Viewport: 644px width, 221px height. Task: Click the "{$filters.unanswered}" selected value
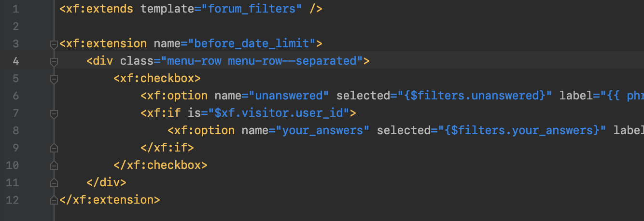click(471, 96)
